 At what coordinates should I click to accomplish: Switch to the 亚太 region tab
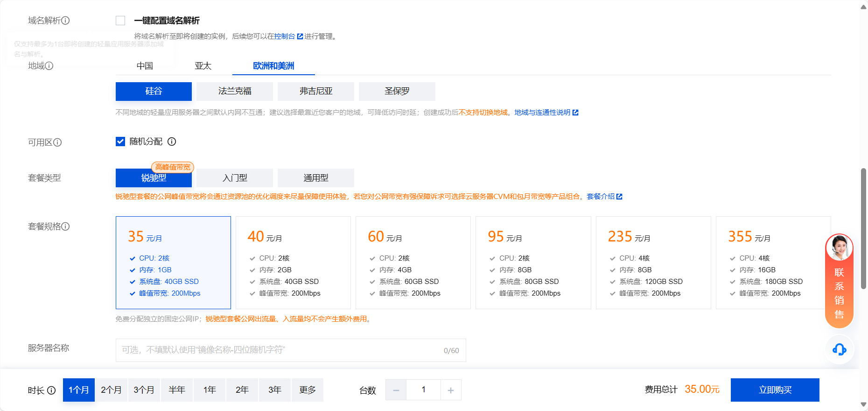203,66
